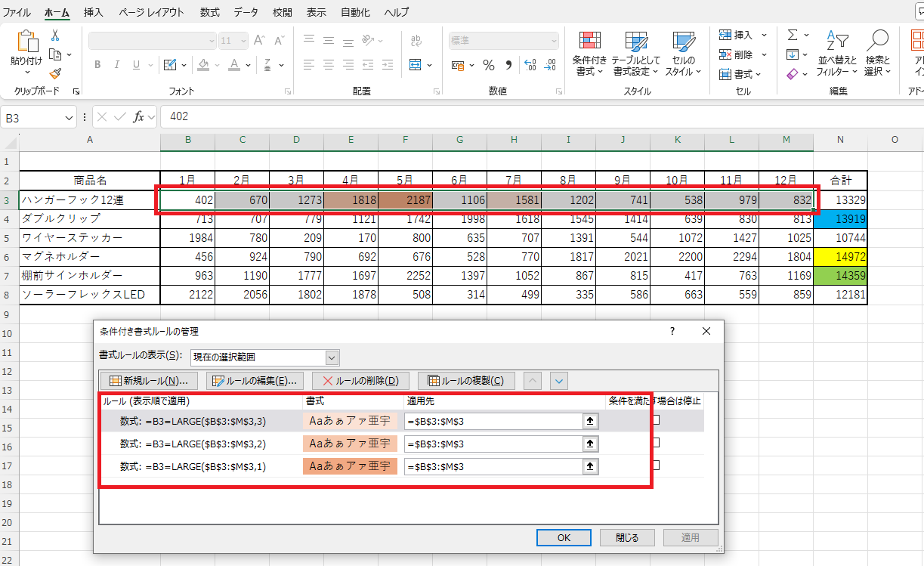924x566 pixels.
Task: Check stop-if-true box for LARGE rank 1 rule
Action: click(x=657, y=465)
